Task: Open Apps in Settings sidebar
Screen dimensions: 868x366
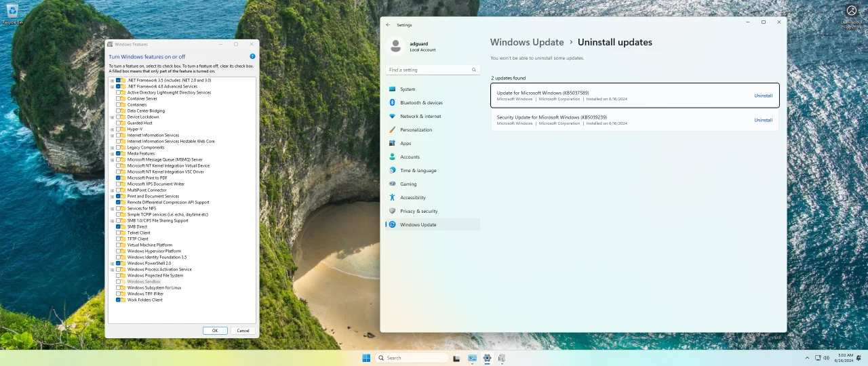Action: coord(433,144)
